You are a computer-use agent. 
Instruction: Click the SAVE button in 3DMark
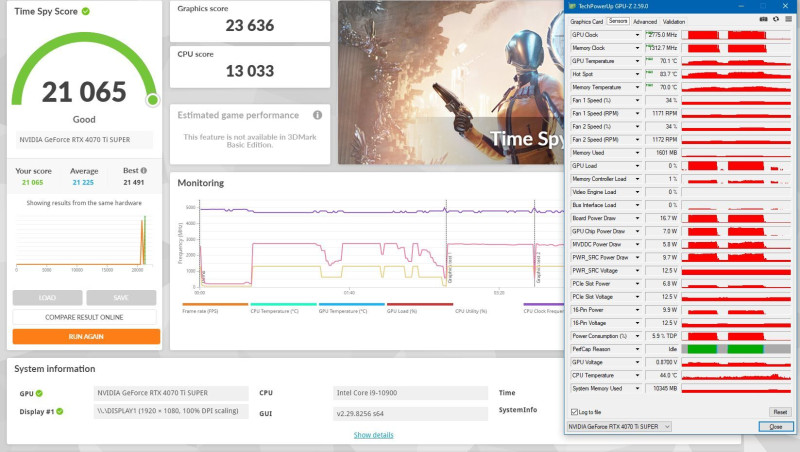[121, 297]
